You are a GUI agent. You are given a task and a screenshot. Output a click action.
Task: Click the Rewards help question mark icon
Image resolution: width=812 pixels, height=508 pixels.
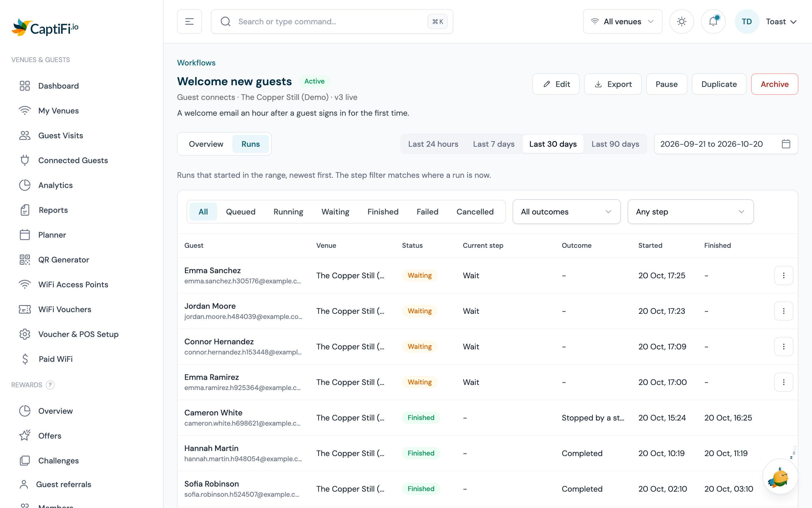coord(50,385)
